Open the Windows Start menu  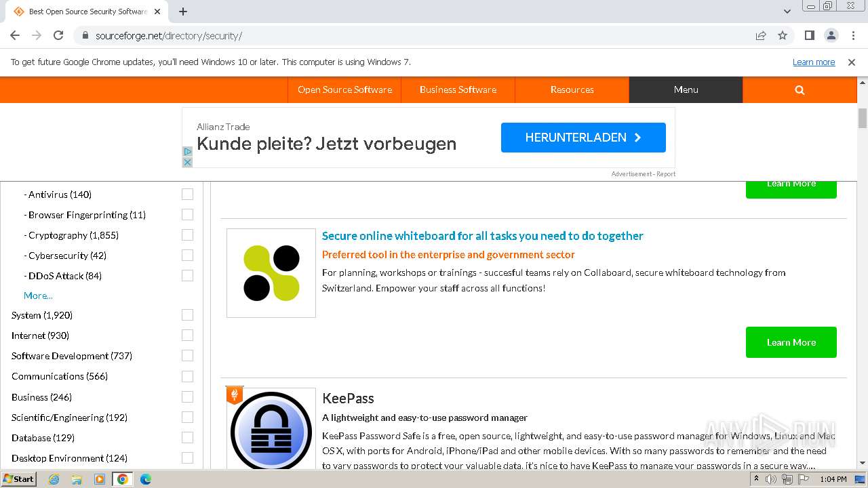click(x=19, y=479)
